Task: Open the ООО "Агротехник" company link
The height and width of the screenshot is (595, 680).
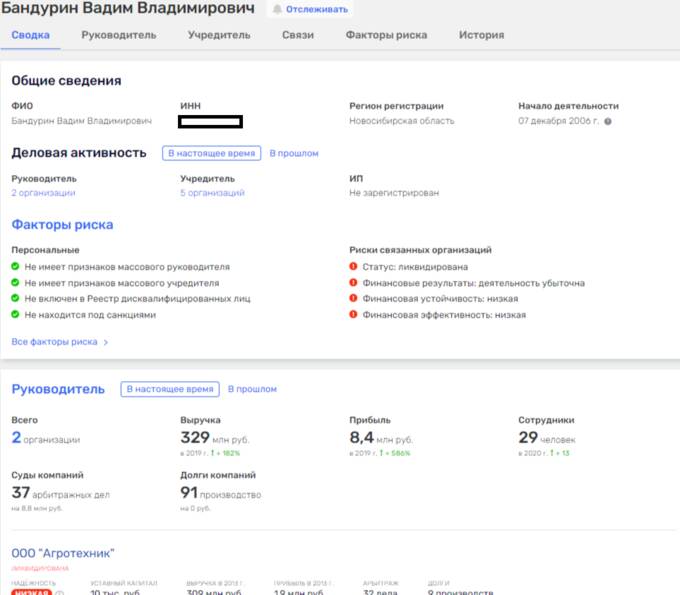Action: [63, 553]
